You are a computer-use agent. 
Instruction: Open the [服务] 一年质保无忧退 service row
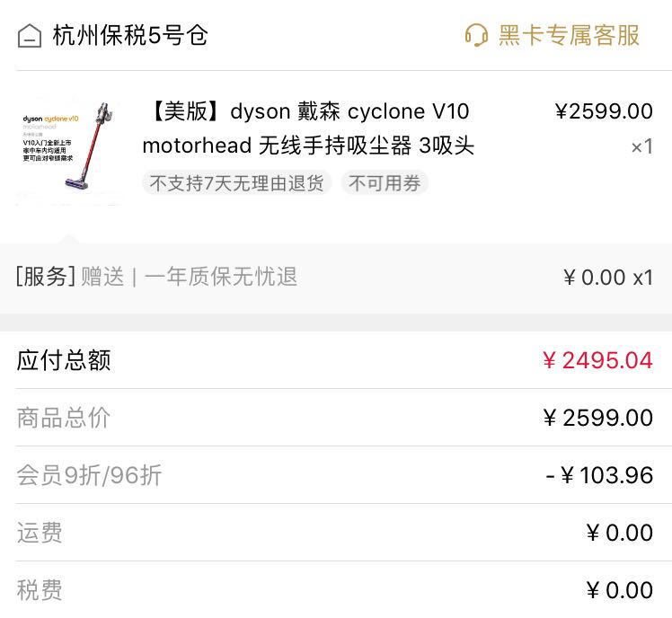point(336,278)
